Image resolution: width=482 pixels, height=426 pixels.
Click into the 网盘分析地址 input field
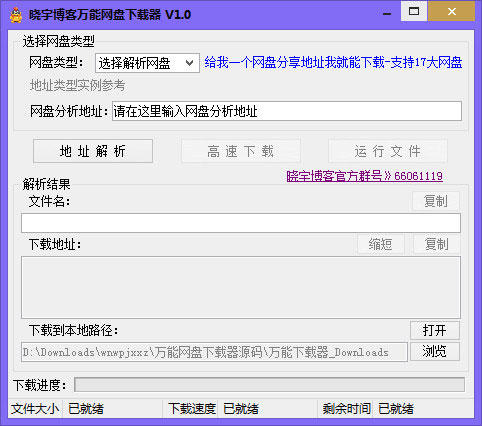pos(287,111)
